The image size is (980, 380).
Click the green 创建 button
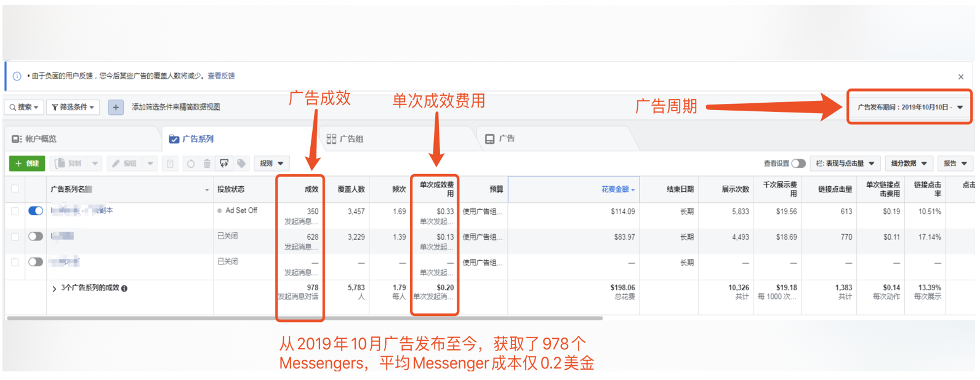coord(27,164)
